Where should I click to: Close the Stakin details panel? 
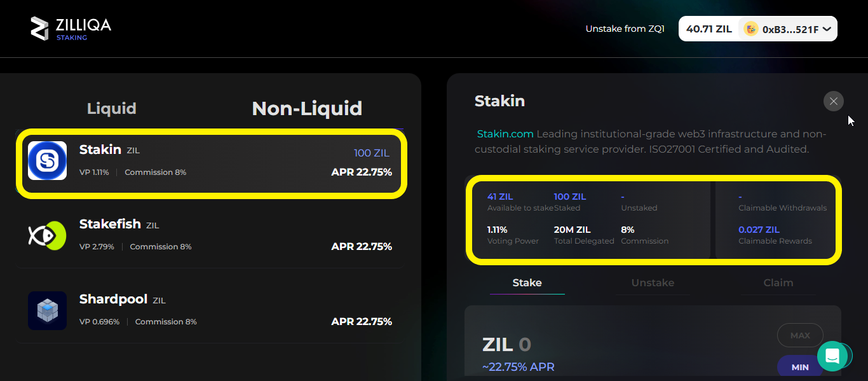pyautogui.click(x=833, y=101)
